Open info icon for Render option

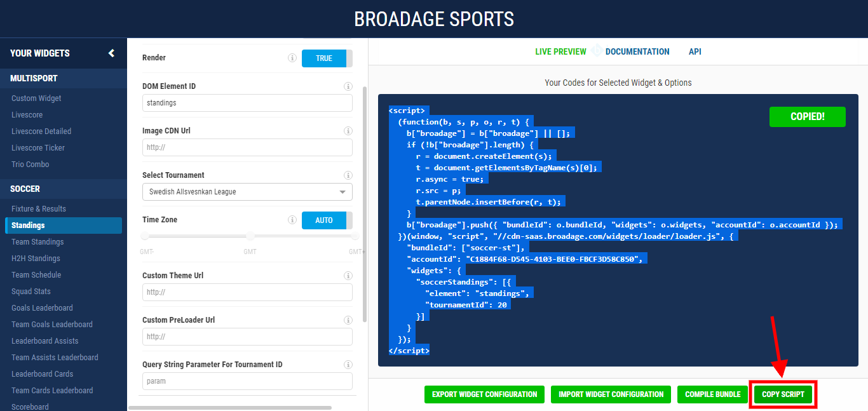(x=292, y=58)
